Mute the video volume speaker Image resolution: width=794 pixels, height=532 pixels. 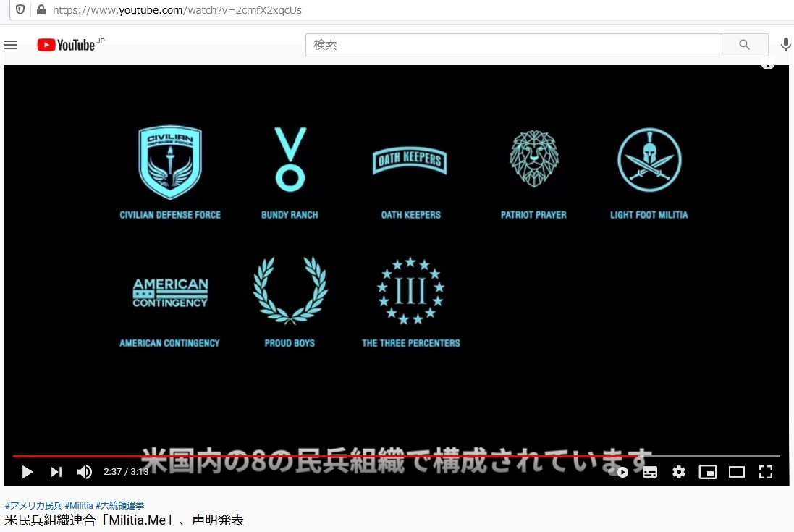click(x=85, y=472)
